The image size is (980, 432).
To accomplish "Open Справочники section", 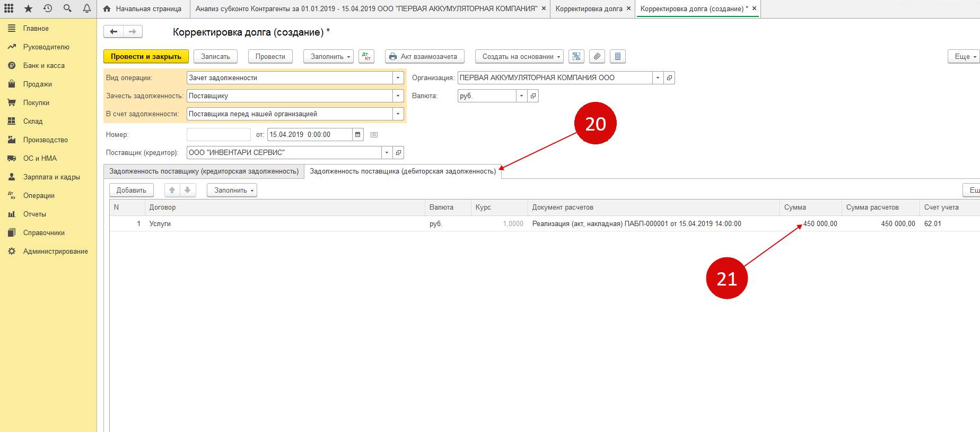I will click(x=48, y=233).
